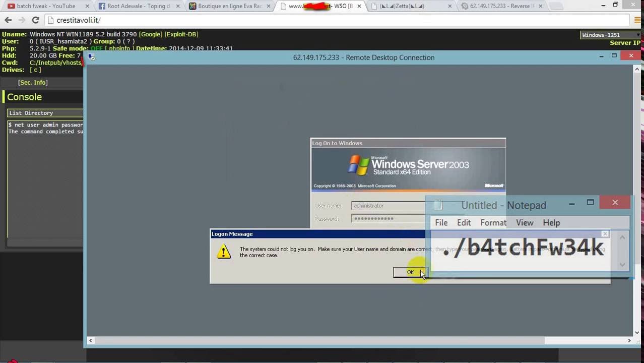Close the 62.149.175.233 Reverse tab
This screenshot has height=363, width=644.
[x=541, y=6]
